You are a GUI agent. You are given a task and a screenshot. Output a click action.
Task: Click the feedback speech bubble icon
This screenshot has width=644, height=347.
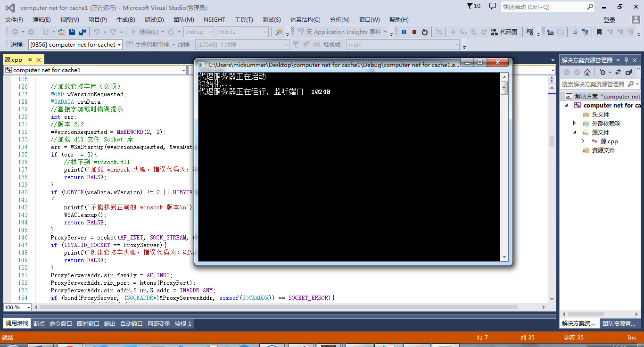[493, 7]
